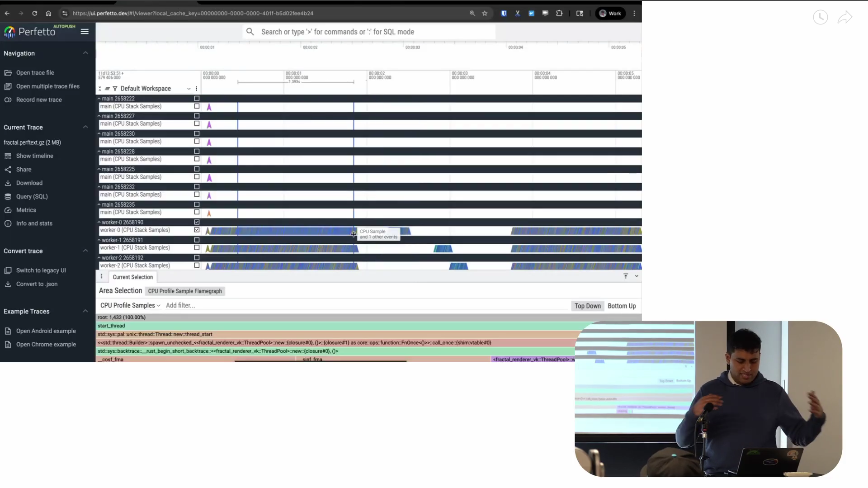Uncheck worker-0 CPU Stack Samples checkbox
The image size is (868, 488).
coord(197,230)
